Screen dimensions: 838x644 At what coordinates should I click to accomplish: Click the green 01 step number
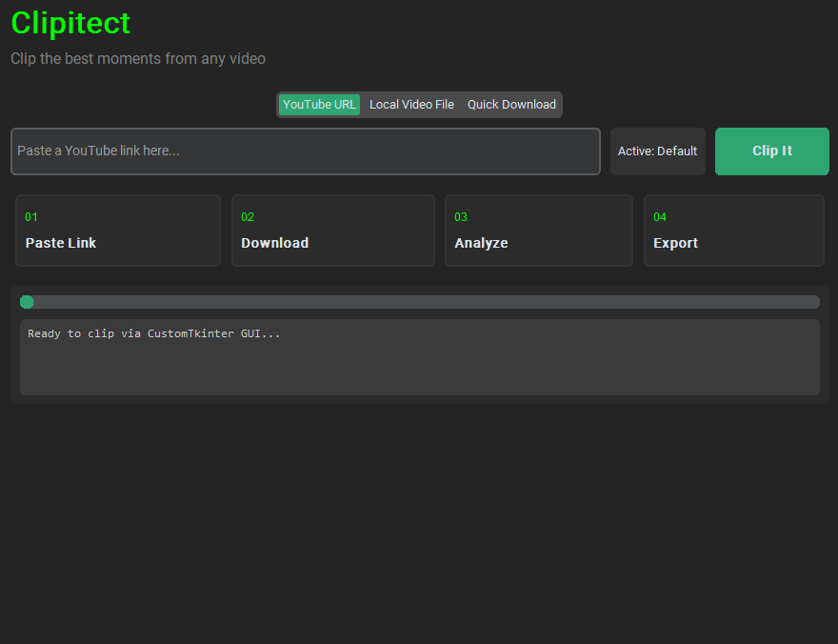(x=31, y=216)
